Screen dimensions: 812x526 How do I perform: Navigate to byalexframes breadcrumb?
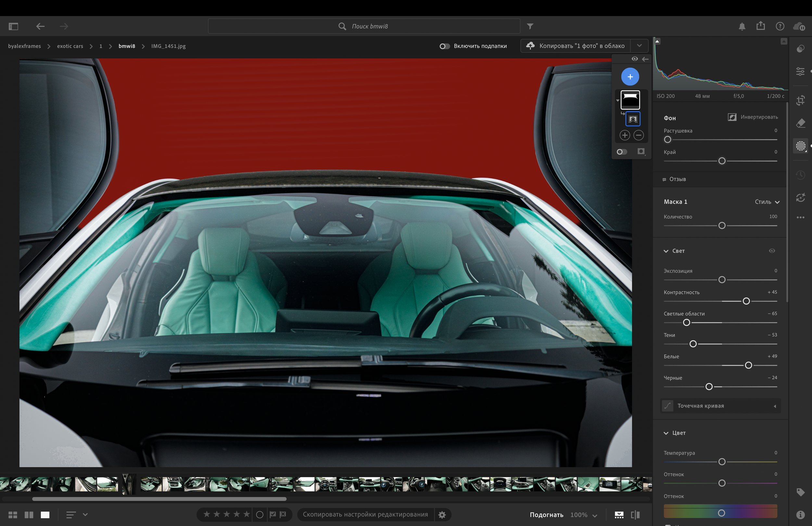point(25,46)
